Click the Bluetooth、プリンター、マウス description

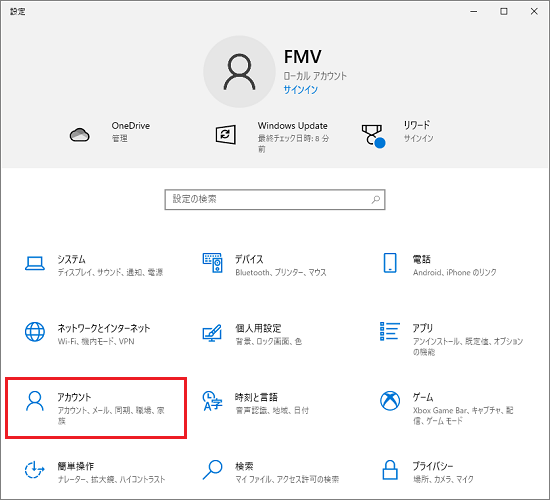pos(281,272)
